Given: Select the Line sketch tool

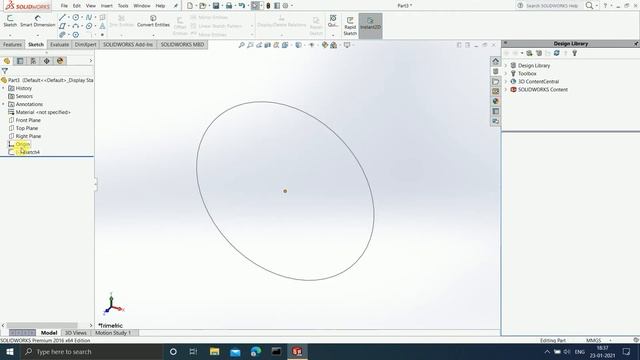Looking at the screenshot, I should pos(62,18).
